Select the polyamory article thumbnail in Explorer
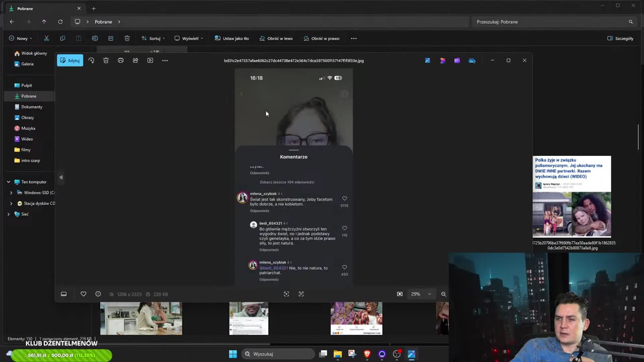Image resolution: width=644 pixels, height=362 pixels. tap(572, 197)
